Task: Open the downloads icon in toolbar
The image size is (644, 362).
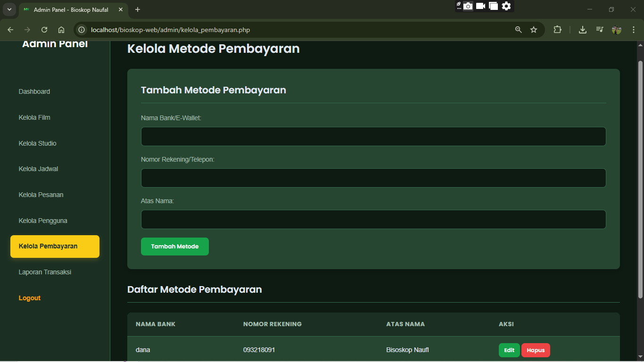Action: [x=583, y=30]
